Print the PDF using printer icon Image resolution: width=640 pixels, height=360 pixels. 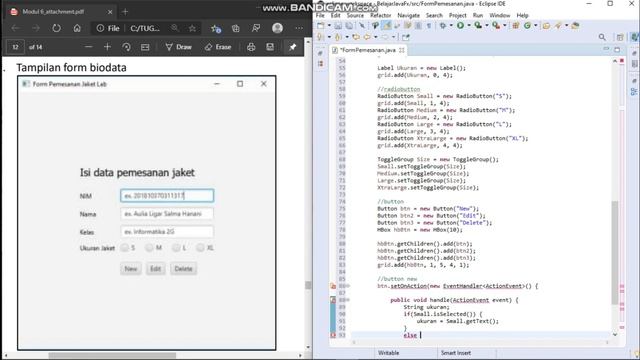(x=251, y=47)
